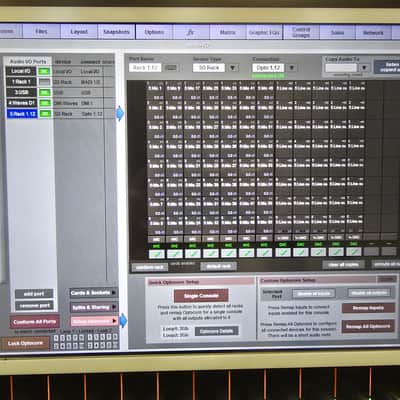
Task: Toggle the Local I/O OK indicator
Action: tap(44, 71)
